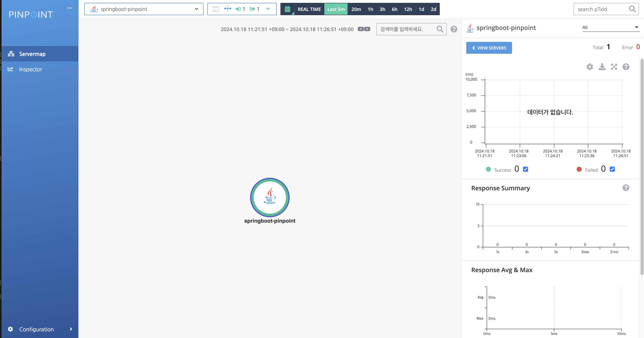The height and width of the screenshot is (338, 644).
Task: Select the springboot-pinpoint Java node
Action: point(270,197)
